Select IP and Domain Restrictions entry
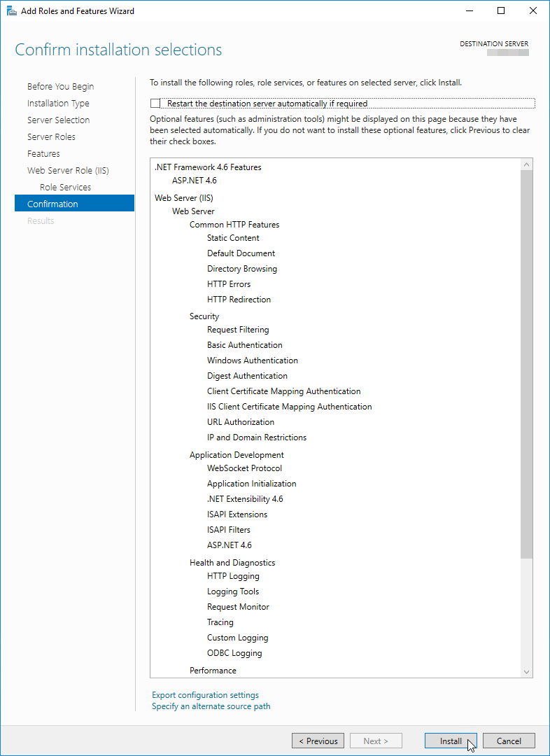The image size is (550, 756). point(257,437)
